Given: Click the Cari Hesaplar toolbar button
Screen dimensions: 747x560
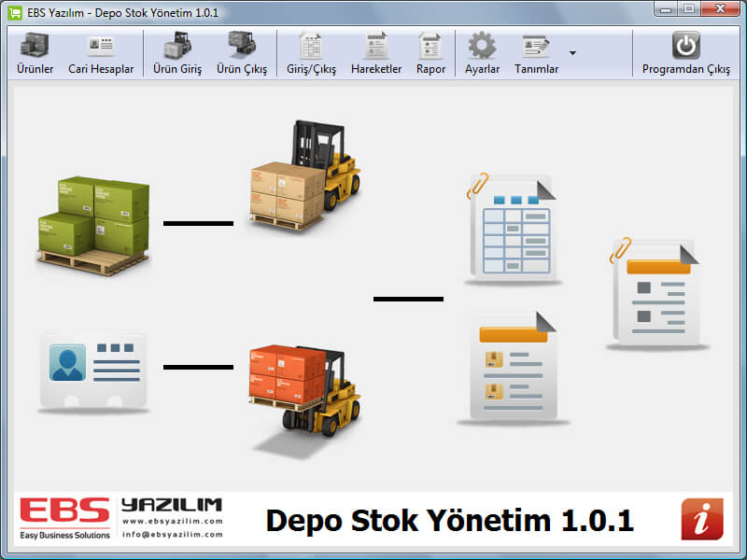Looking at the screenshot, I should (101, 54).
